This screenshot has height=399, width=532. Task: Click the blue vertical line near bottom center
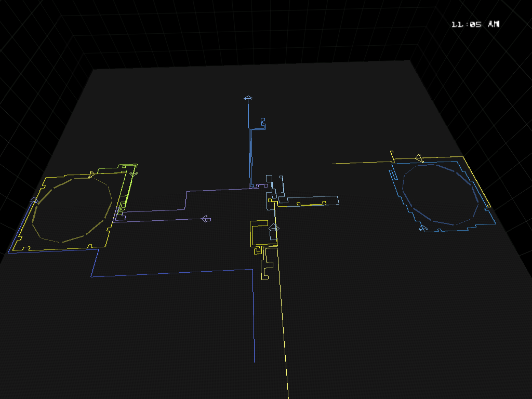click(x=254, y=322)
